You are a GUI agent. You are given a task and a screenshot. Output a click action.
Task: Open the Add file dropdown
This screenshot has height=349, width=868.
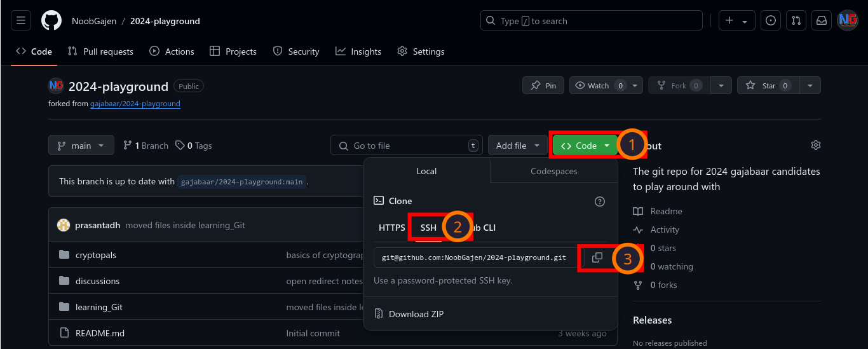click(518, 146)
